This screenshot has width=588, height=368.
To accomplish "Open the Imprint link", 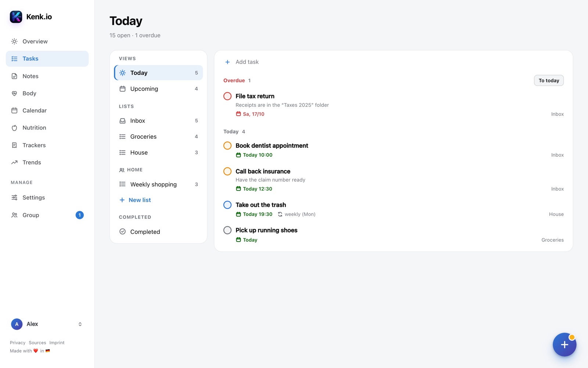I will (57, 343).
